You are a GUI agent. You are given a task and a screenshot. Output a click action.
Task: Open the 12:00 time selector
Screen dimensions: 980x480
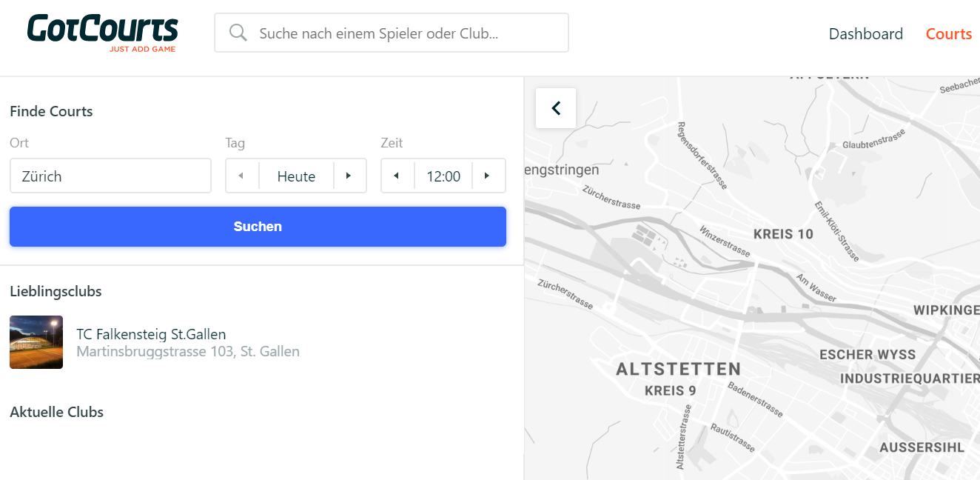point(443,176)
